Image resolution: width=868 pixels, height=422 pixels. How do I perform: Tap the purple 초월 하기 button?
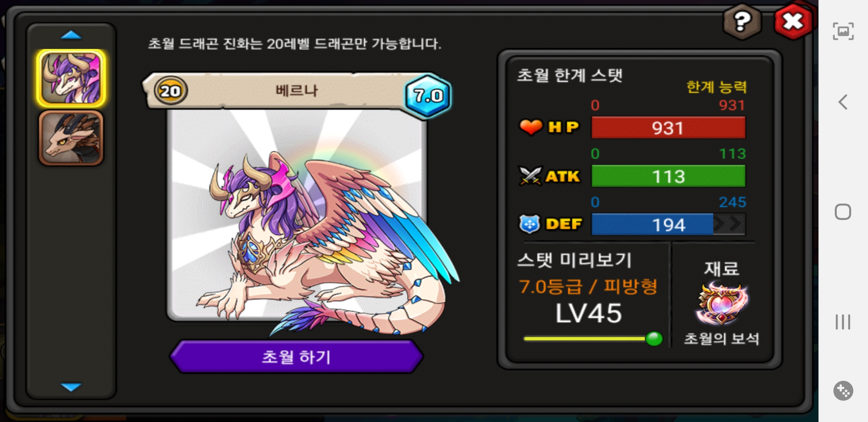pos(296,356)
